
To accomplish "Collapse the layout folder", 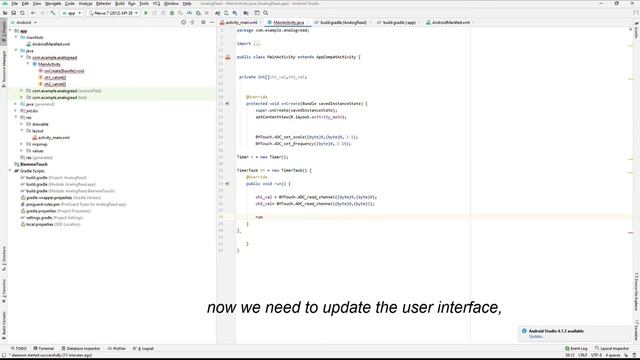I will point(22,131).
